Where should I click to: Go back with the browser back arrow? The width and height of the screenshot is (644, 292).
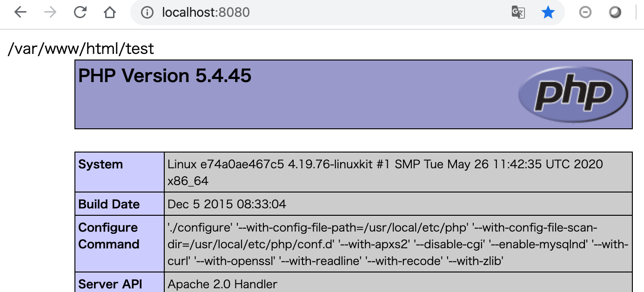point(20,12)
